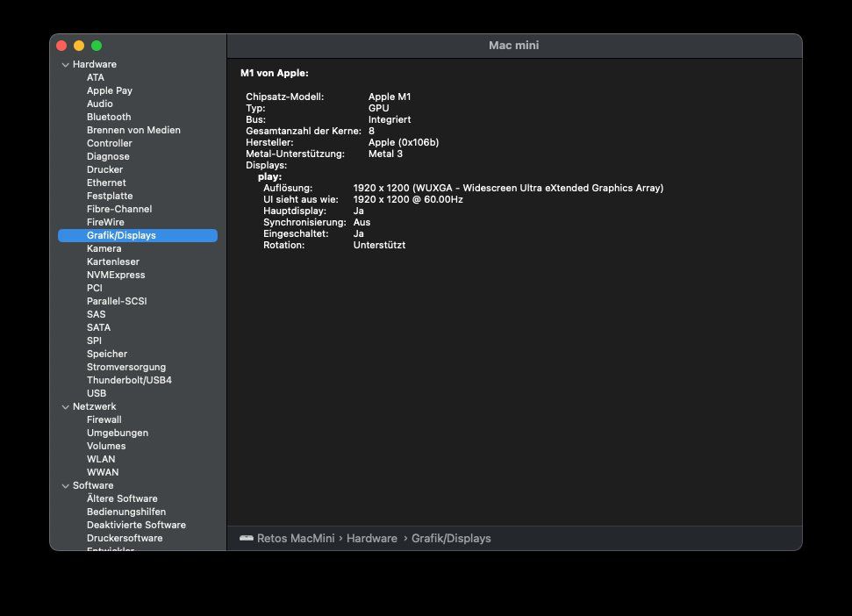Collapse the Software section chevron
Image resolution: width=852 pixels, height=616 pixels.
coord(66,486)
